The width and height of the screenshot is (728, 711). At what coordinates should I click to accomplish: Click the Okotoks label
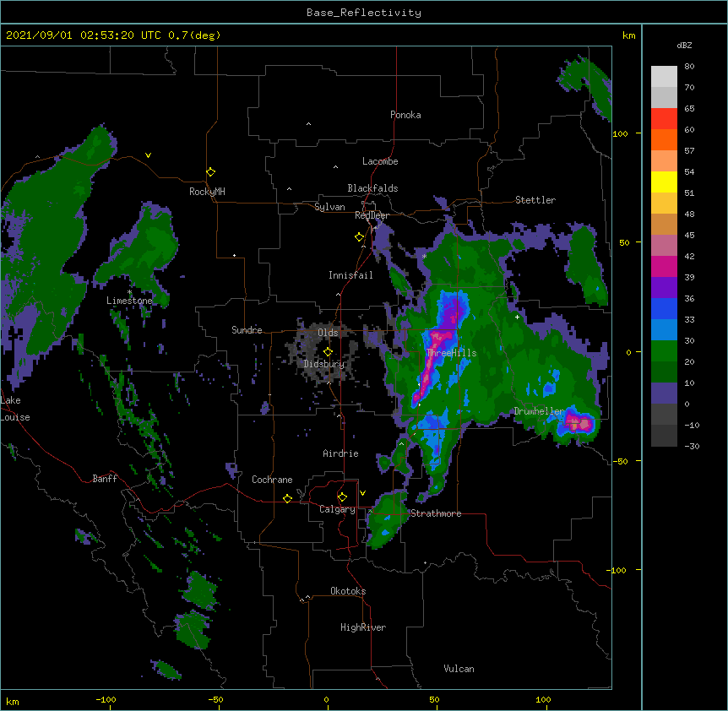[348, 591]
